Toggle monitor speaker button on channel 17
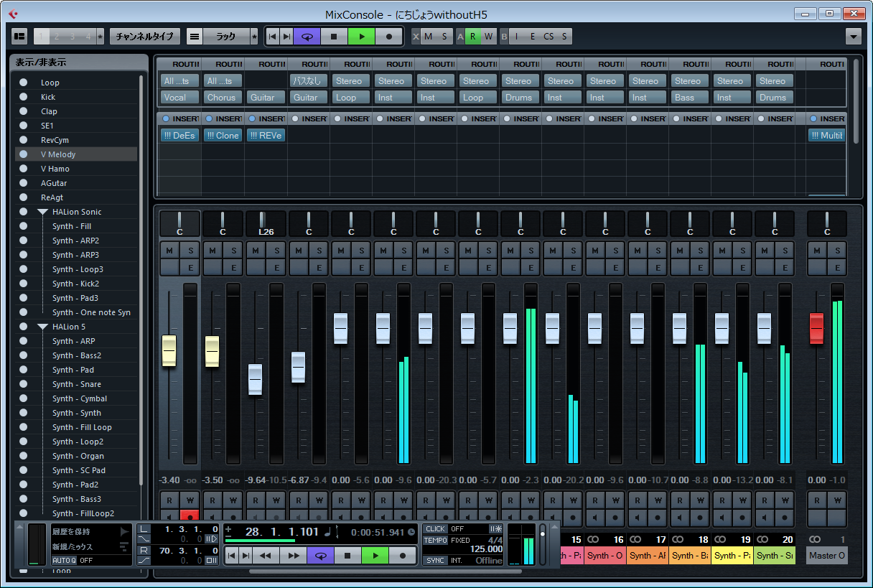Image resolution: width=873 pixels, height=588 pixels. (638, 516)
